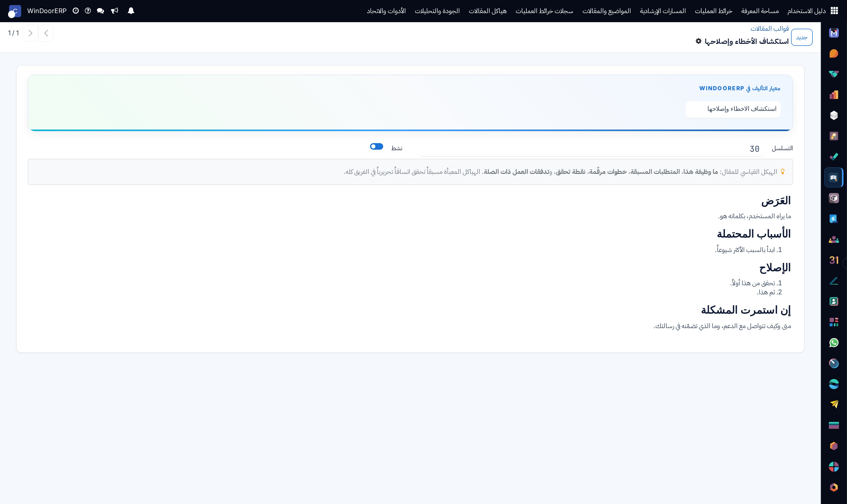Open the orange-purple hexagon app icon
Image resolution: width=847 pixels, height=504 pixels.
834,446
